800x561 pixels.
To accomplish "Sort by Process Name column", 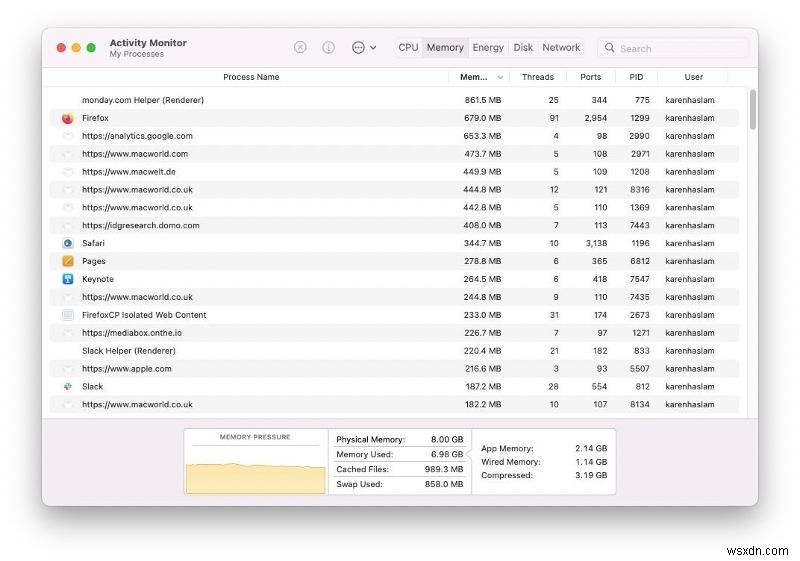I will click(251, 77).
